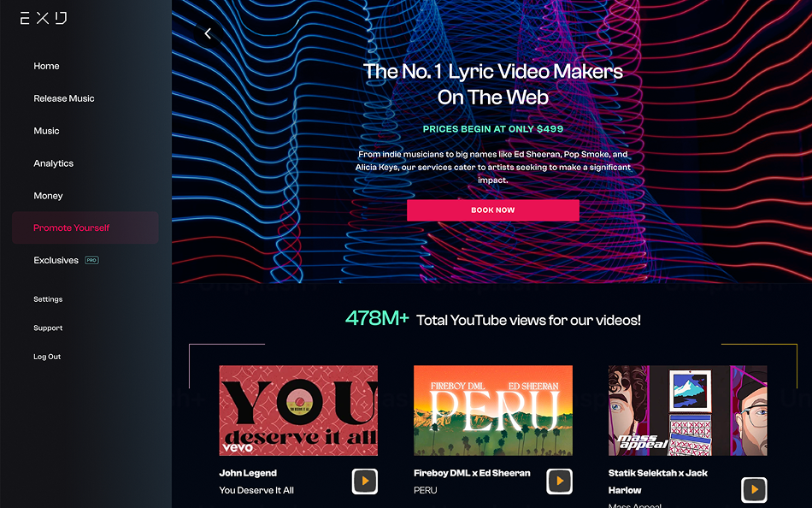Open the You Deserve It All thumbnail
This screenshot has height=508, width=812.
pyautogui.click(x=298, y=411)
